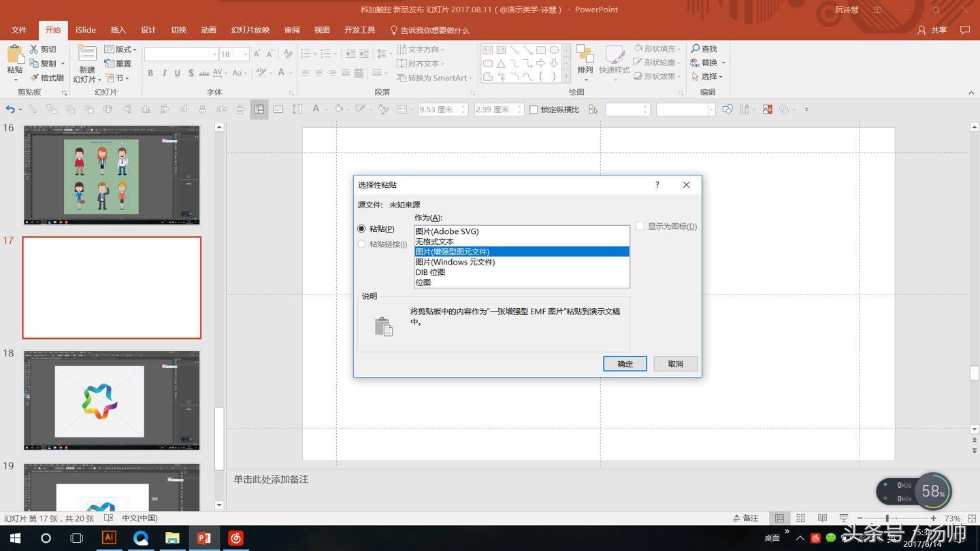980x551 pixels.
Task: Click the Notes (备注) status bar button
Action: 746,518
